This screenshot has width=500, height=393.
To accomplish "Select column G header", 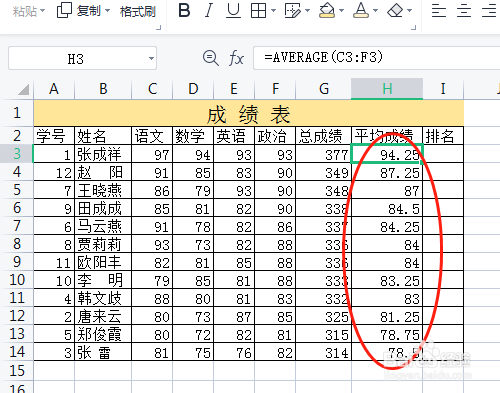I will (x=324, y=89).
